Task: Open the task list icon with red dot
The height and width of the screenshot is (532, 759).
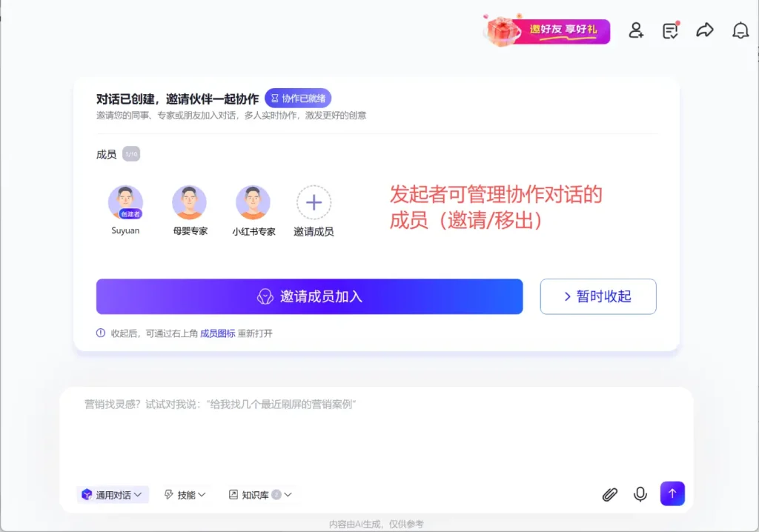Action: click(x=671, y=30)
